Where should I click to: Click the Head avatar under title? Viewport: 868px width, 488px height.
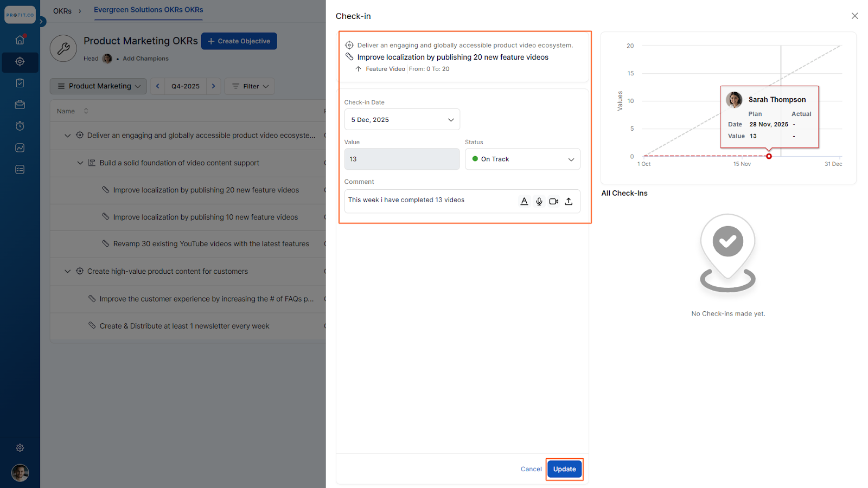107,59
